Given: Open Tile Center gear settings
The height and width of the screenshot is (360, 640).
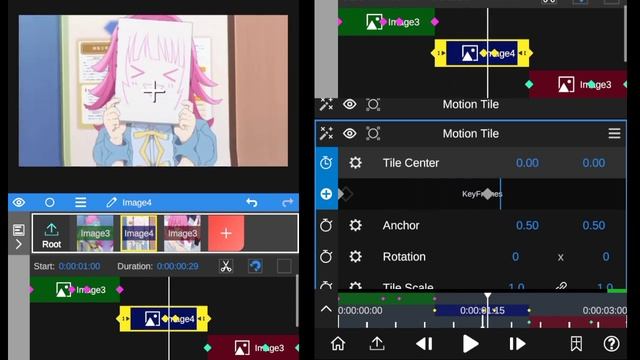Looking at the screenshot, I should tap(355, 163).
